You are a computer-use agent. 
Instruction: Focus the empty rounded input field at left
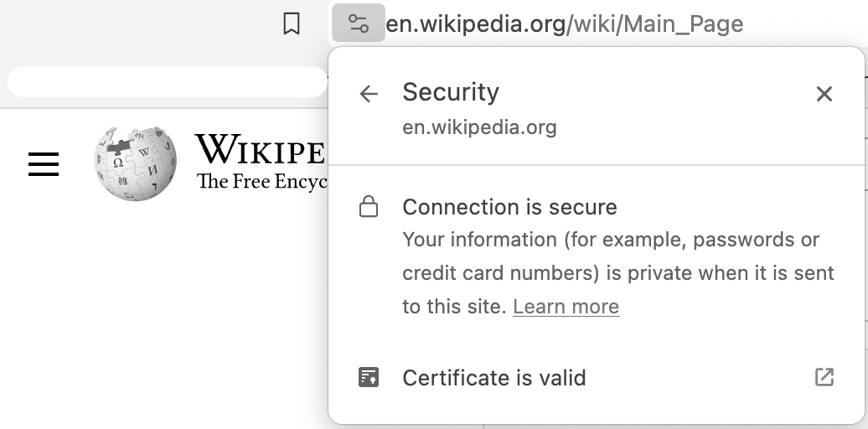168,82
